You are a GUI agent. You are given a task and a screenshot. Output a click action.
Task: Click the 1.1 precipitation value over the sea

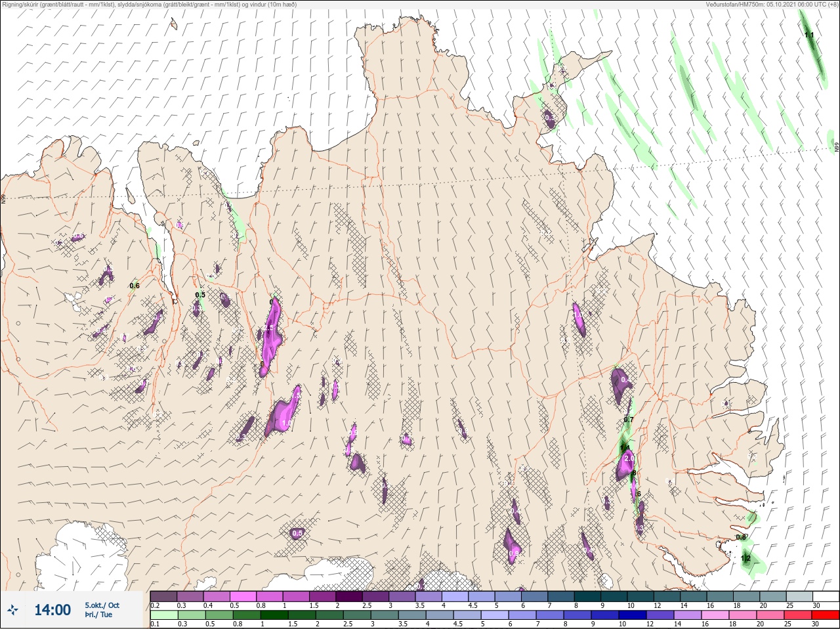click(x=809, y=35)
